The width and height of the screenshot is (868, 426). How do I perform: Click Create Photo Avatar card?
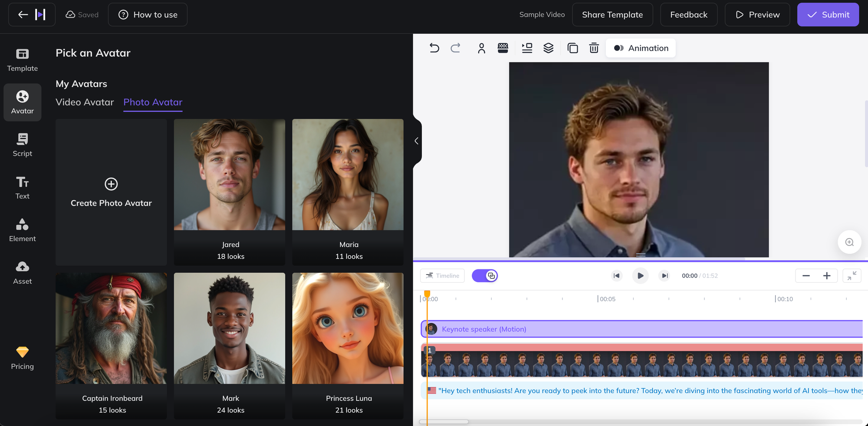coord(111,192)
